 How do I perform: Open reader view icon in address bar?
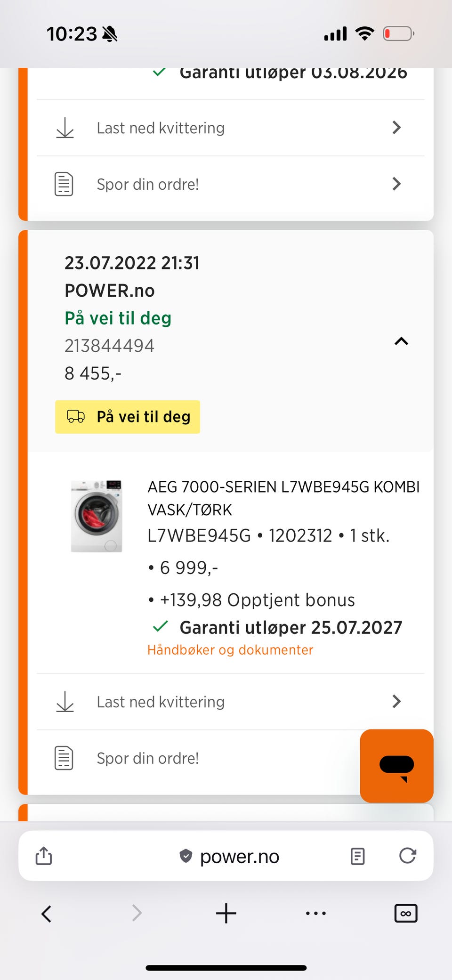357,856
